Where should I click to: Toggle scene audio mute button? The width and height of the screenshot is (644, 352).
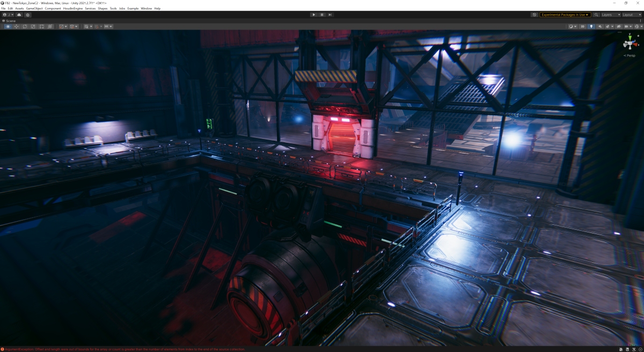(600, 26)
